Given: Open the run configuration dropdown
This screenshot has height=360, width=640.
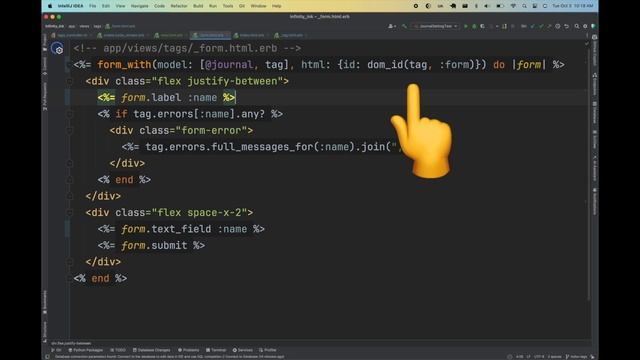Looking at the screenshot, I should [436, 26].
